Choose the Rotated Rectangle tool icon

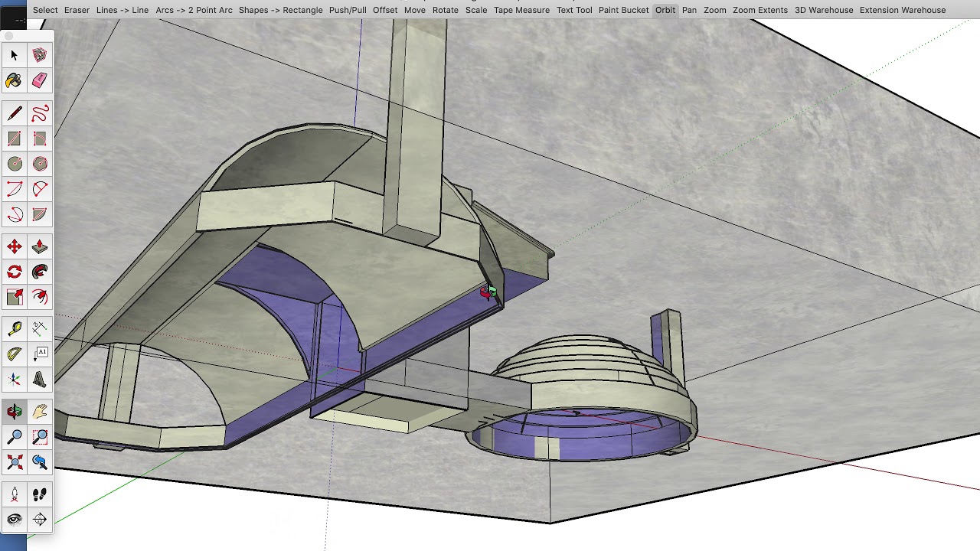pyautogui.click(x=40, y=139)
